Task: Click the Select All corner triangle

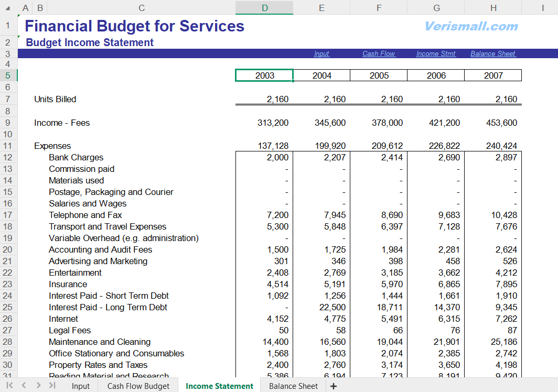Action: point(8,8)
